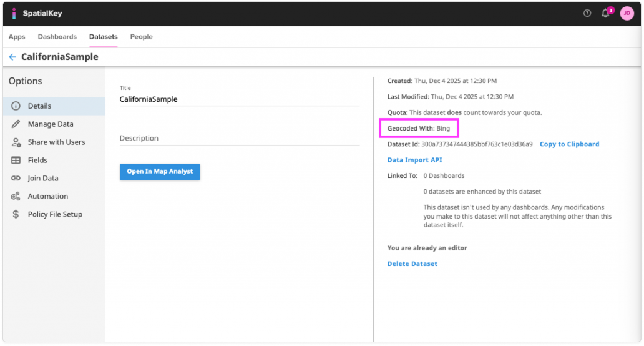Click the back arrow beside CaliforniaSample
This screenshot has width=644, height=346.
click(12, 57)
